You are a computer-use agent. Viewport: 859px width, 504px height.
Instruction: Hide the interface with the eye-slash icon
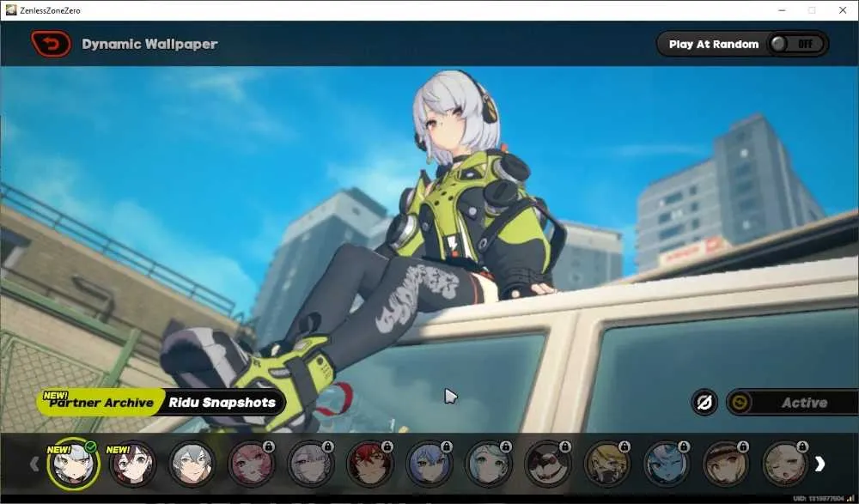click(704, 403)
